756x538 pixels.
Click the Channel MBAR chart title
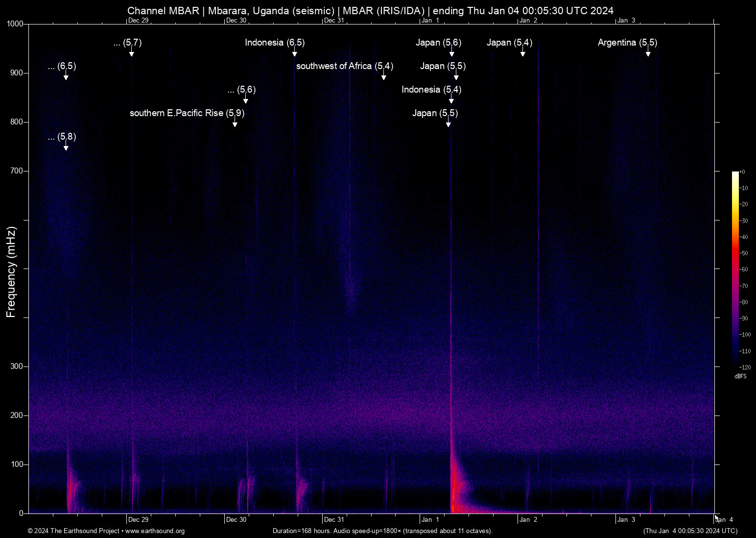(x=370, y=11)
